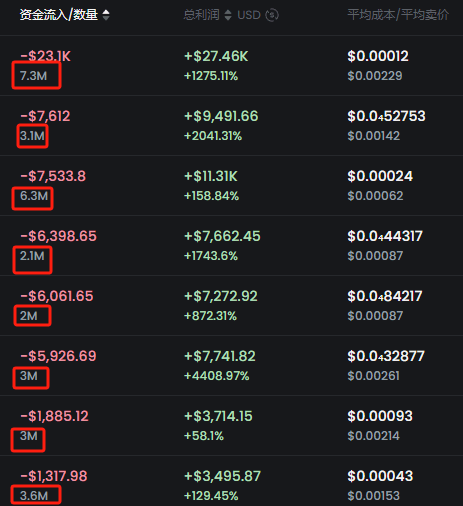Select the 6.3M quantity value

[34, 196]
